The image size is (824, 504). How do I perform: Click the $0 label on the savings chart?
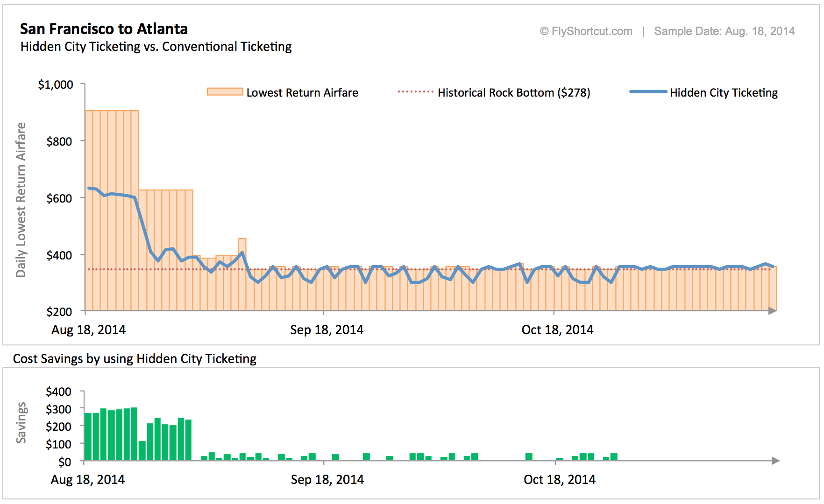click(65, 462)
